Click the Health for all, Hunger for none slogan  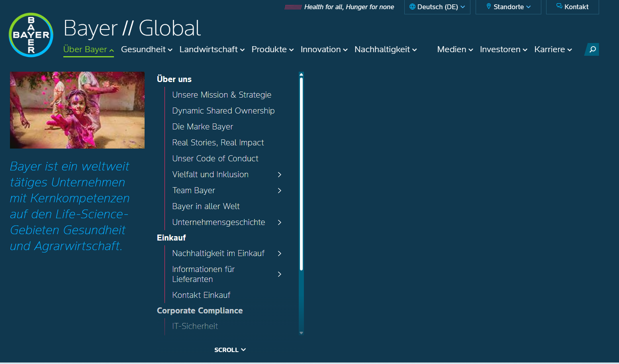tap(349, 7)
